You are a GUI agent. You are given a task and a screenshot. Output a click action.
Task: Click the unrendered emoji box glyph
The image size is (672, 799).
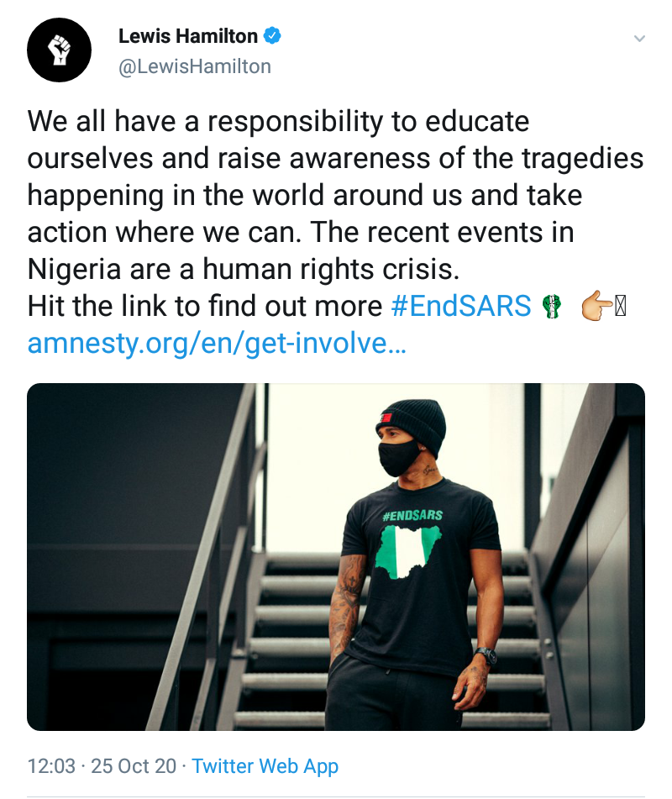622,307
